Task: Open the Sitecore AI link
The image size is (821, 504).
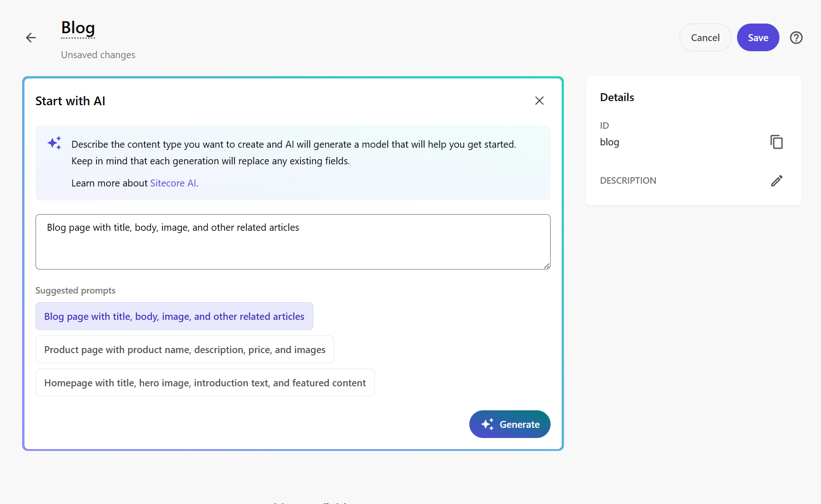Action: click(173, 183)
